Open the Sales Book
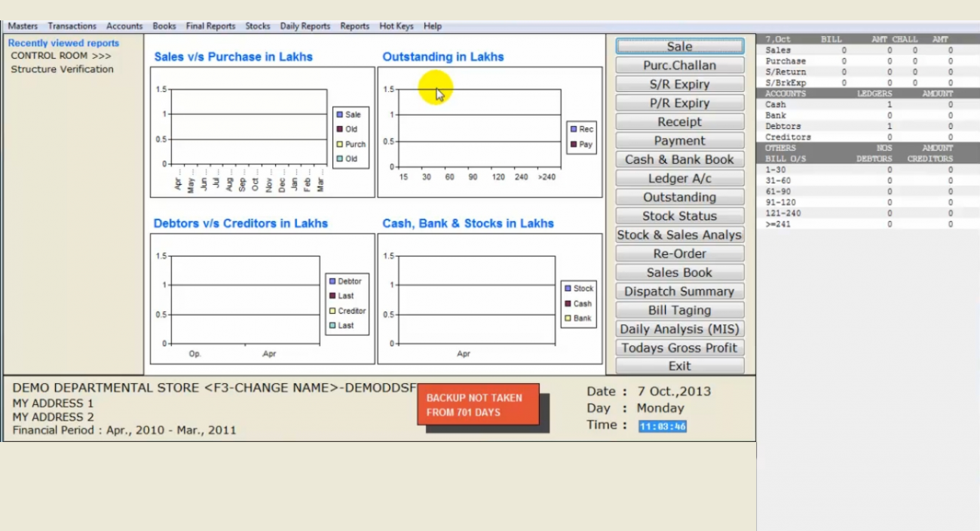The width and height of the screenshot is (980, 531). [679, 272]
